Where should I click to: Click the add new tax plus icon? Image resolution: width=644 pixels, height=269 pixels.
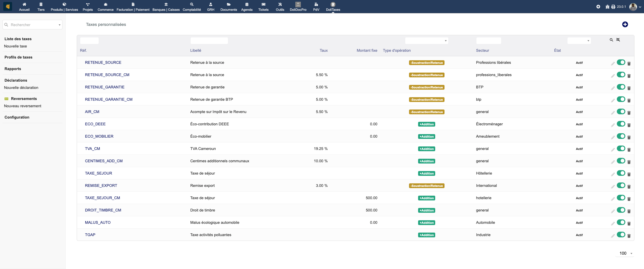(625, 24)
